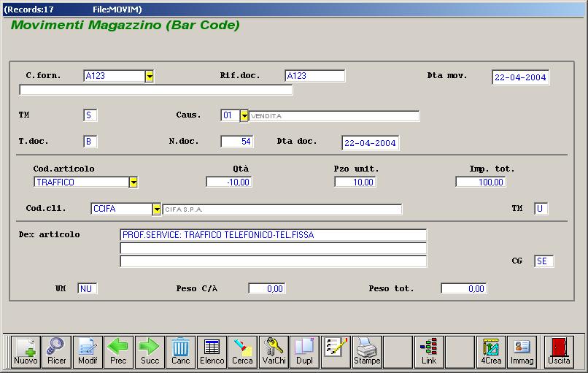Click the second empty Dex articolo line

(273, 248)
